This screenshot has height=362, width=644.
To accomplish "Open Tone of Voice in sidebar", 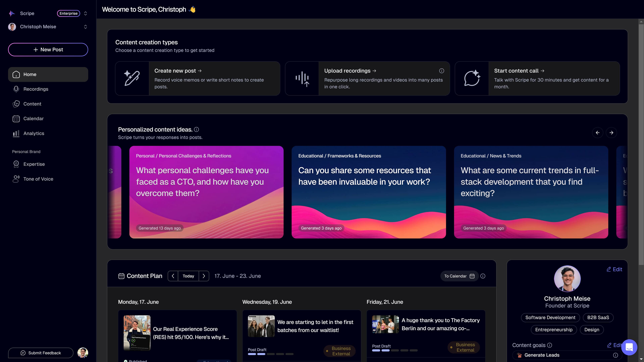I will (38, 179).
